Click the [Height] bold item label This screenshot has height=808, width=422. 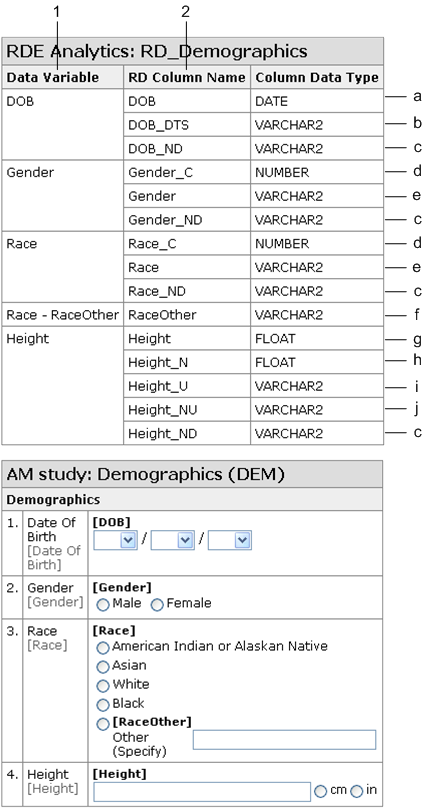tap(120, 773)
